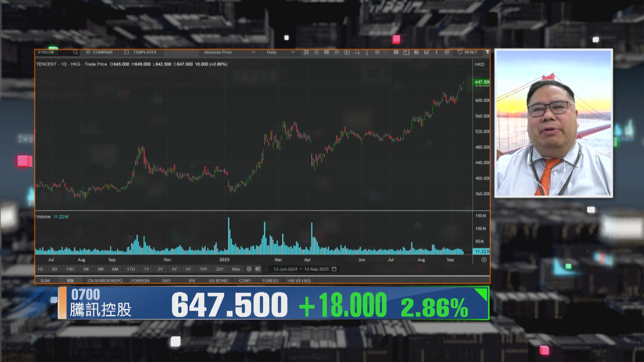The width and height of the screenshot is (644, 362).
Task: Select the YTD time range
Action: [131, 269]
